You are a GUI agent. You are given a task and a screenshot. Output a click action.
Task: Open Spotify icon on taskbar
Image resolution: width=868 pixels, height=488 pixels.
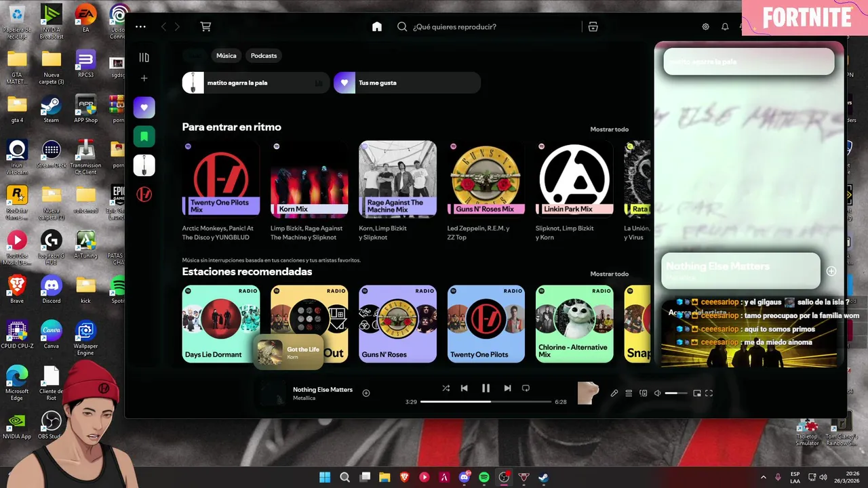[484, 477]
